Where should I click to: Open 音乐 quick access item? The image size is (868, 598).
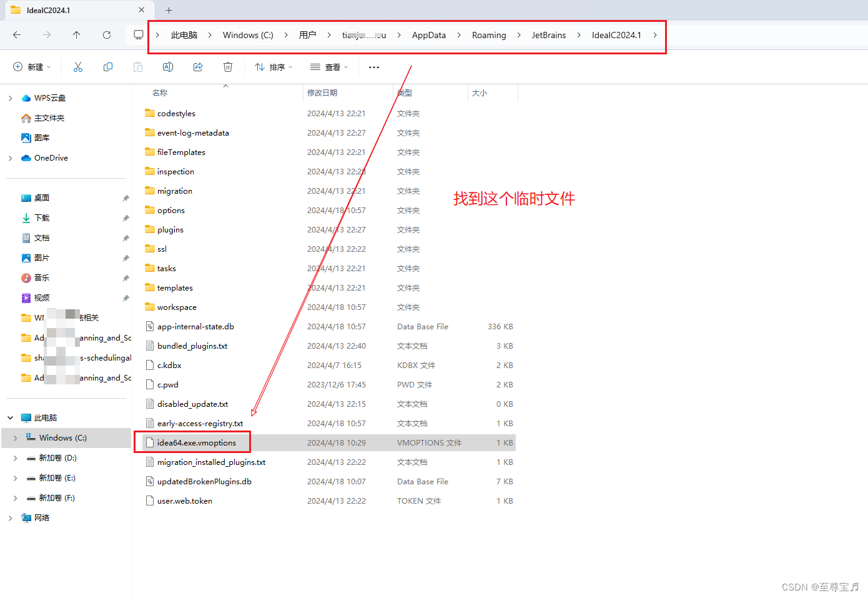pyautogui.click(x=35, y=278)
